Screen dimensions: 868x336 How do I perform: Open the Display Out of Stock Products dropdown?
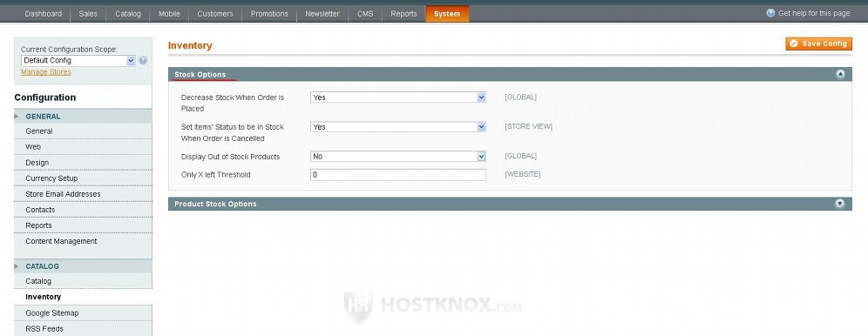pos(398,157)
